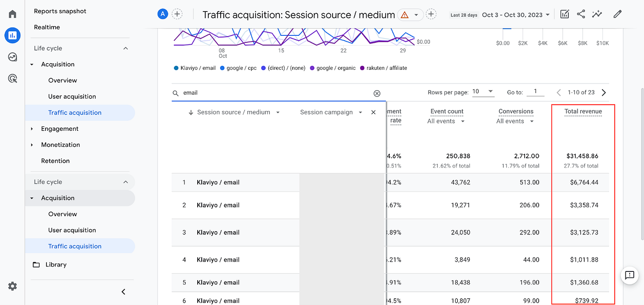Click the Share this report icon
644x305 pixels.
point(581,14)
